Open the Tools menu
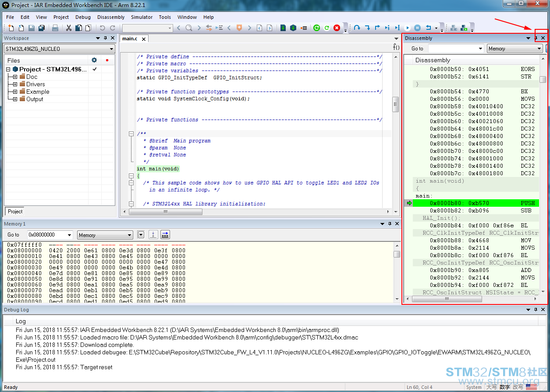This screenshot has height=392, width=550. [x=165, y=17]
